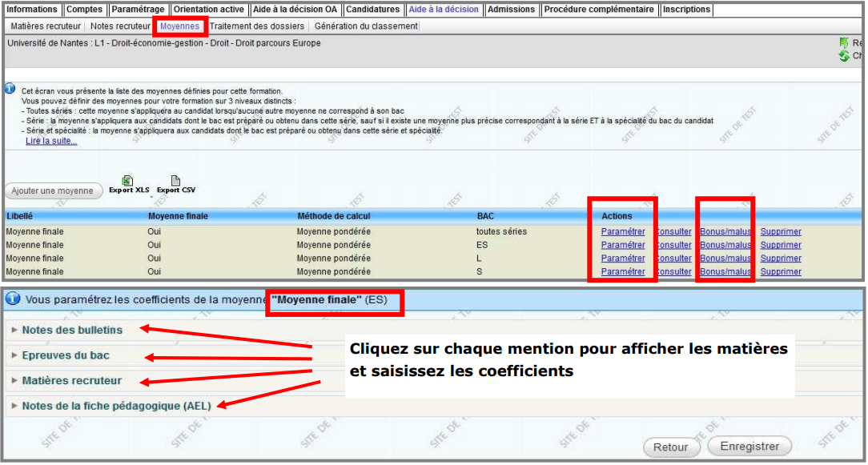Click the green circular arrows icon at right edge

(x=843, y=56)
